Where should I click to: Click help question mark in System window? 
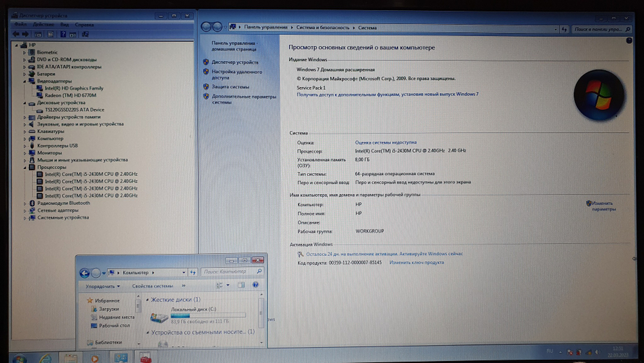point(629,40)
